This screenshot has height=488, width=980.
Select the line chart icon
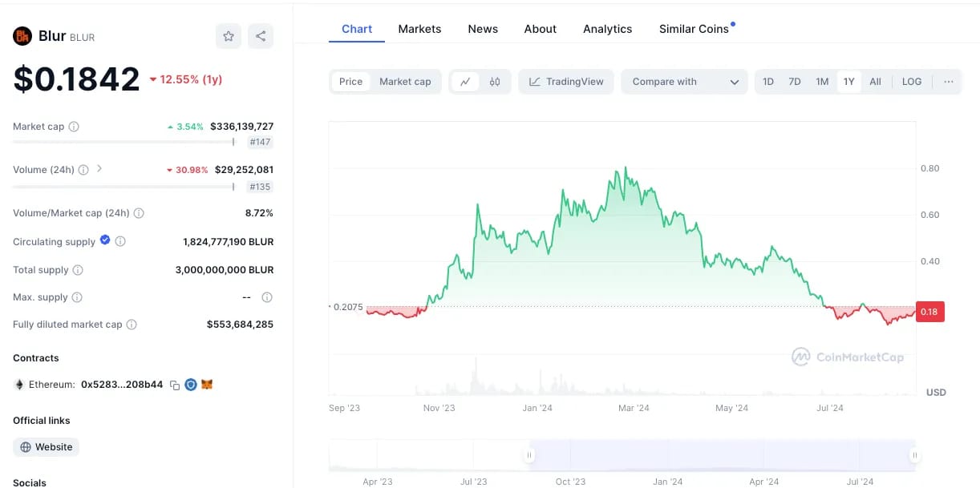[x=465, y=82]
